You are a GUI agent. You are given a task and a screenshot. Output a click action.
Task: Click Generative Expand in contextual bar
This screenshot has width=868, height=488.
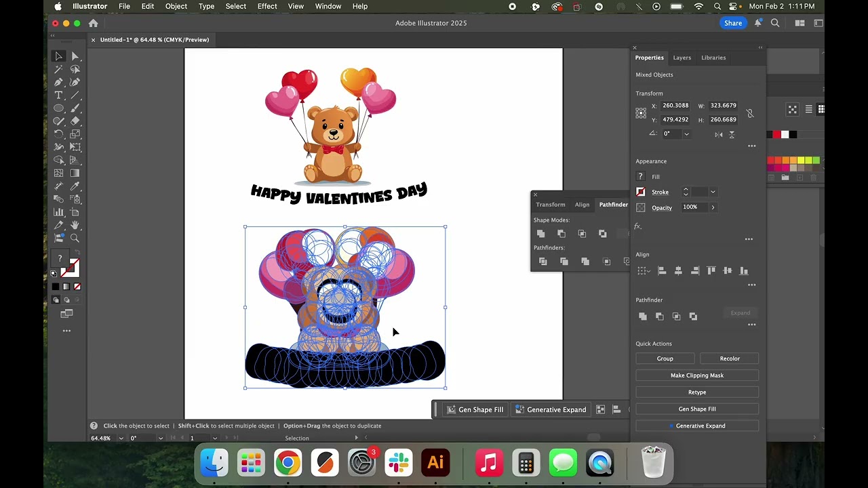(550, 409)
